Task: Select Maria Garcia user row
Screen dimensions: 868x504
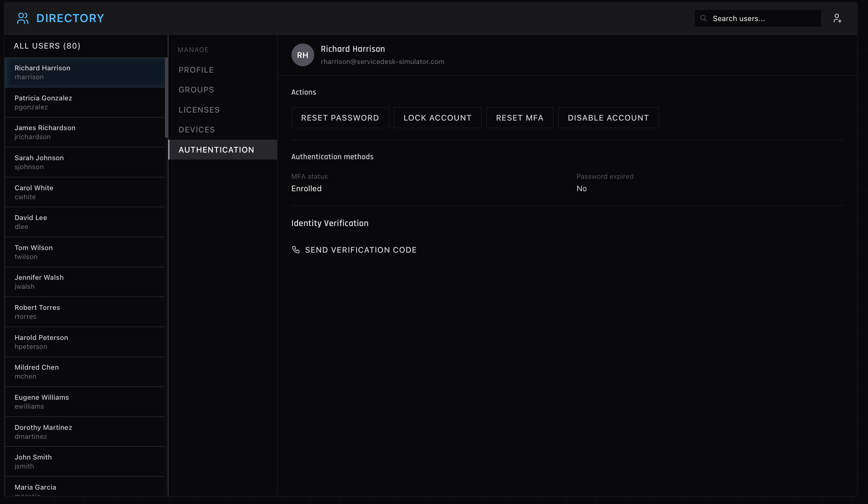Action: pyautogui.click(x=85, y=487)
